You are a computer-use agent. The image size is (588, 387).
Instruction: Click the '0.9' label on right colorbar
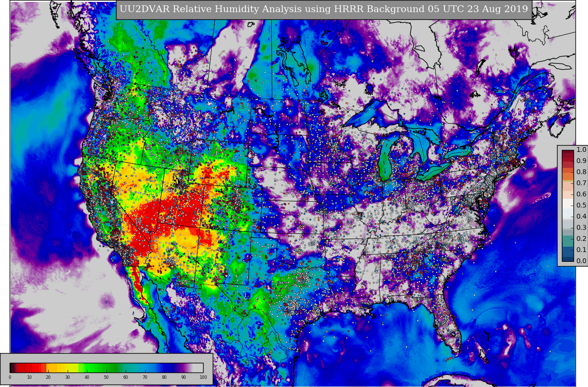click(x=581, y=161)
